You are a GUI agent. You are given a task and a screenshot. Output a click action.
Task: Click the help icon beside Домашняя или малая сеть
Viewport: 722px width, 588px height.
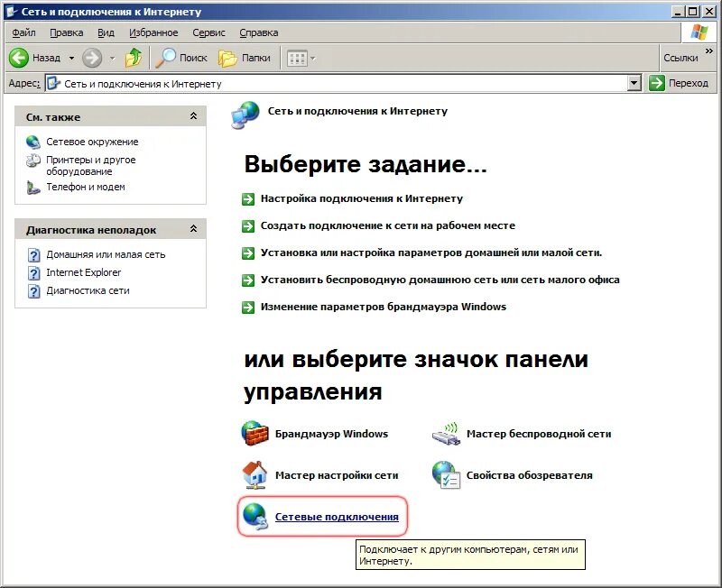(x=33, y=255)
